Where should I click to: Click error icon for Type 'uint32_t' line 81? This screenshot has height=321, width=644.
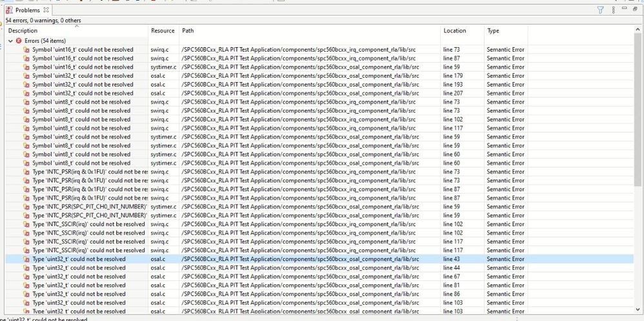[26, 285]
